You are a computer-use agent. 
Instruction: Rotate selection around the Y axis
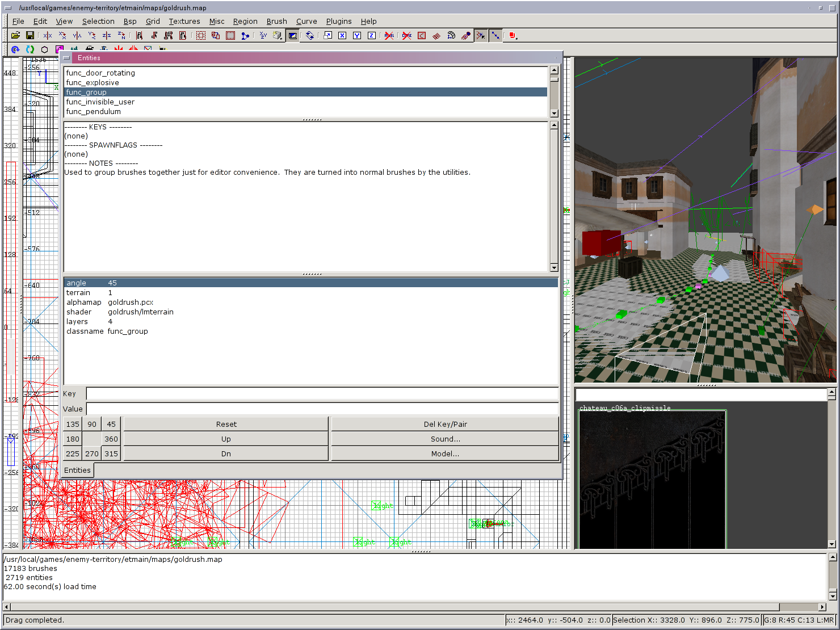click(x=92, y=35)
